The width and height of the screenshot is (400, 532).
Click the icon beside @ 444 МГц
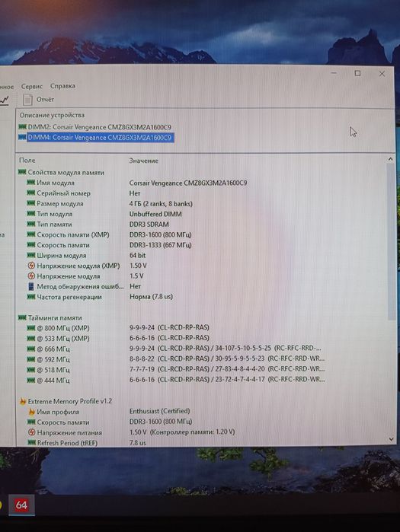[31, 380]
